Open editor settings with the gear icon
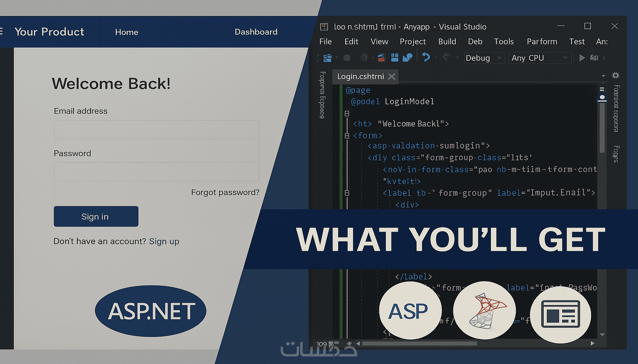Viewport: 638px width, 364px height. pos(615,75)
